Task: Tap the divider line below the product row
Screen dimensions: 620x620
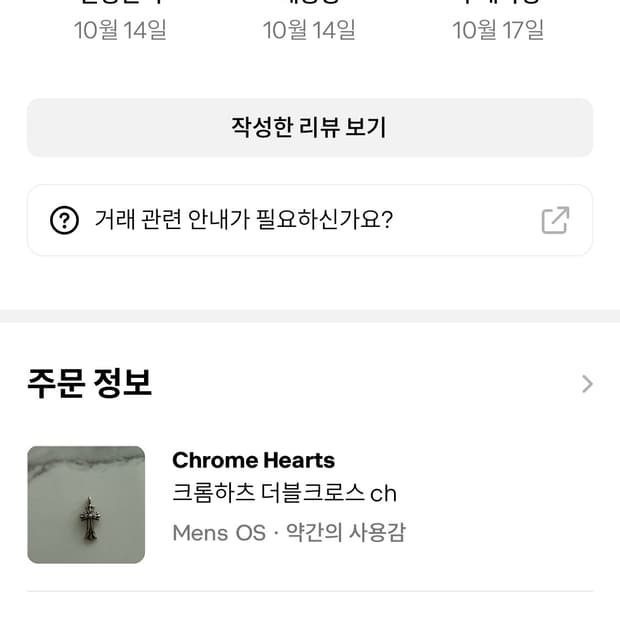Action: coord(310,591)
